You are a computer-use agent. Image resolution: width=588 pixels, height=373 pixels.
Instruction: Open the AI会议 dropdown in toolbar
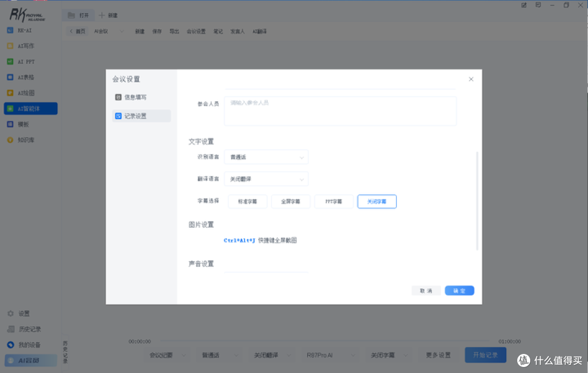109,32
